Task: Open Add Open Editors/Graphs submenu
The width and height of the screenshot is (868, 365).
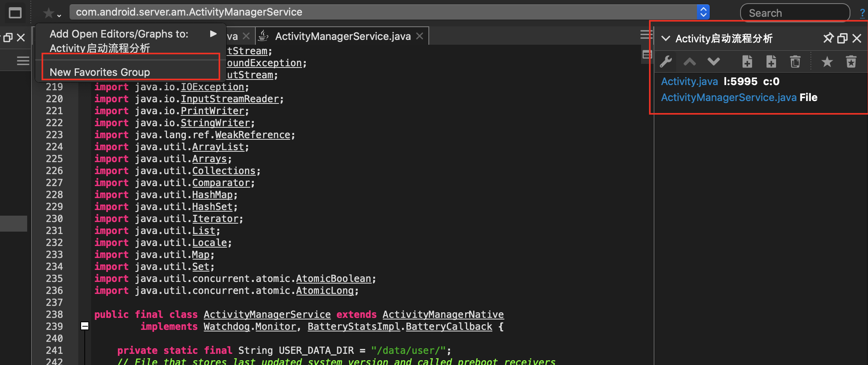Action: [x=132, y=34]
